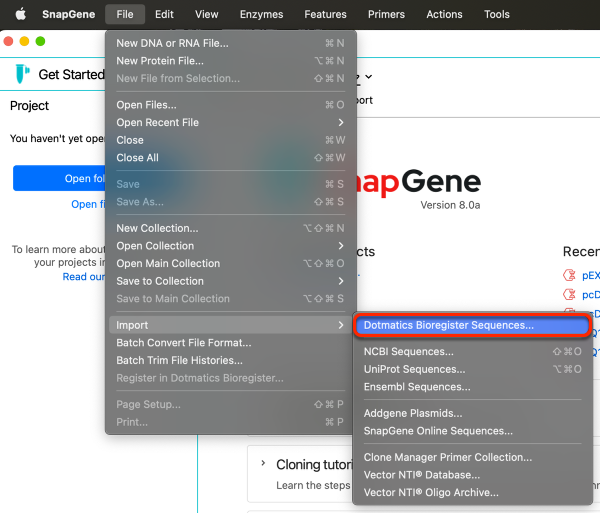Open recent file pcD
The image size is (600, 513).
[x=591, y=295]
